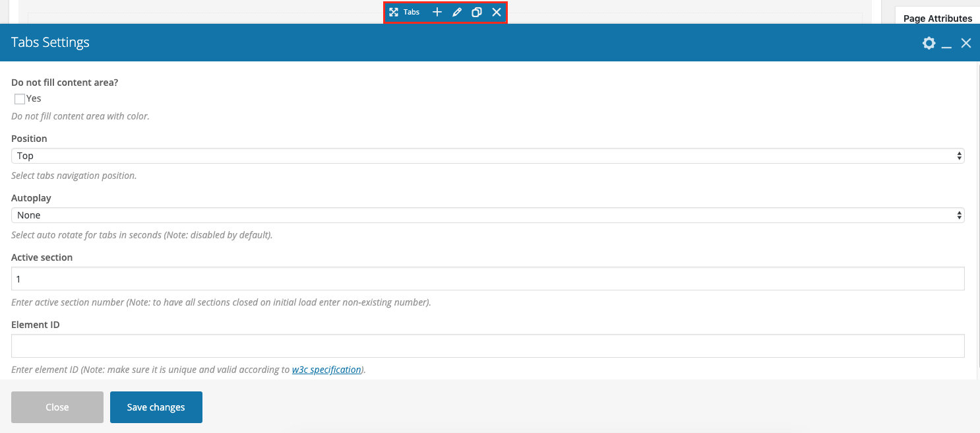This screenshot has width=980, height=433.
Task: Open the settings gear in Tabs Settings header
Action: coord(929,43)
